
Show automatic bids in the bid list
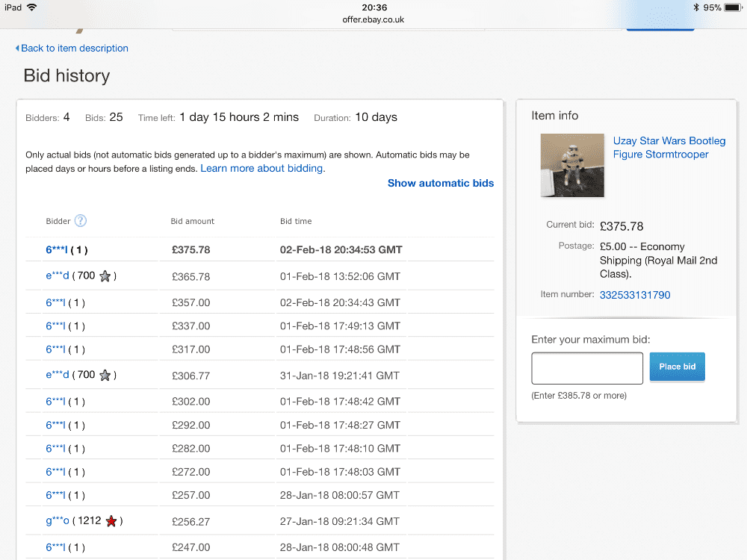pos(440,183)
